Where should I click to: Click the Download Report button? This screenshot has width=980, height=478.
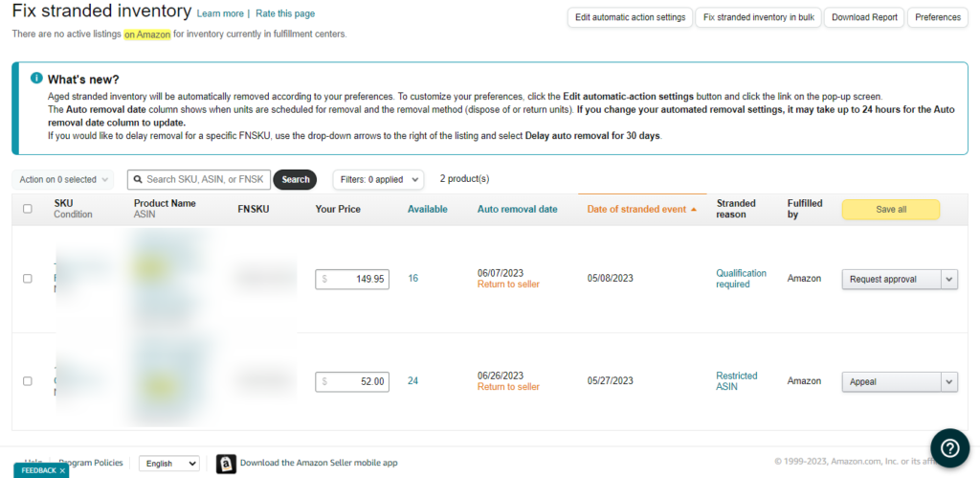pyautogui.click(x=864, y=17)
